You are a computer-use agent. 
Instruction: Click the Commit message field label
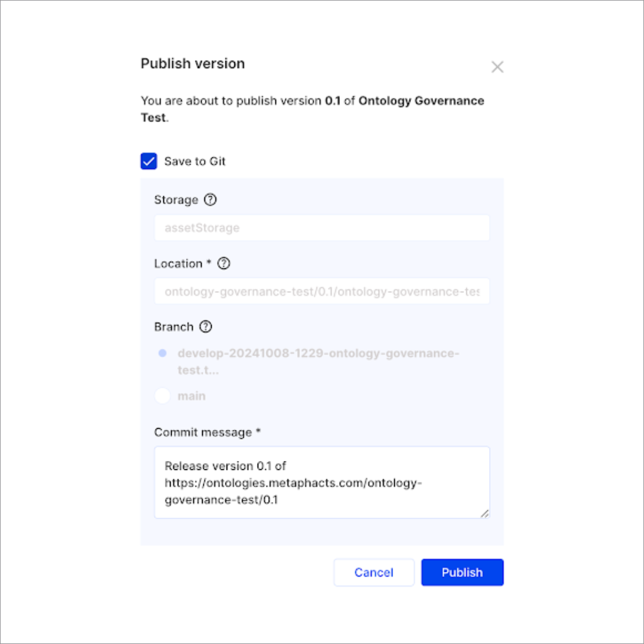click(x=203, y=432)
